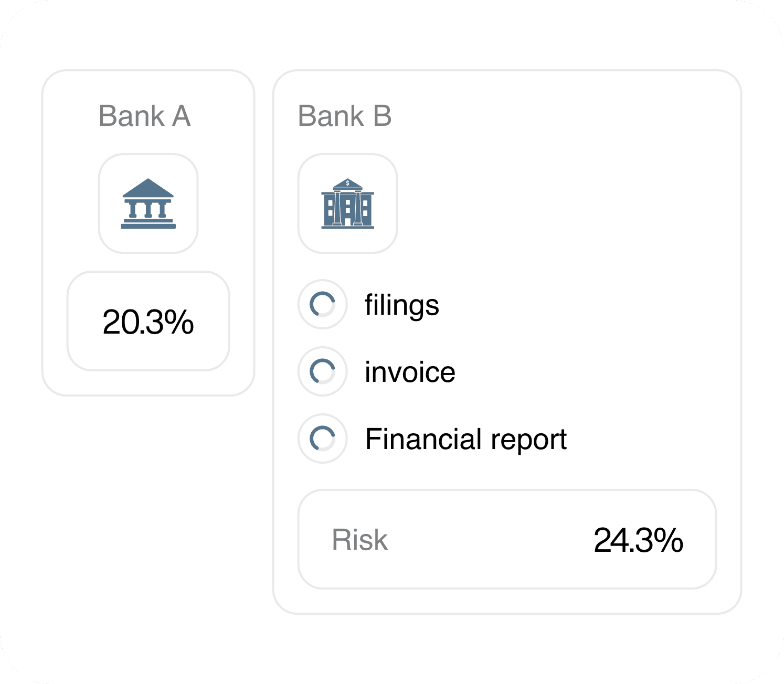
Task: Click the 24.3% risk value
Action: tap(638, 540)
